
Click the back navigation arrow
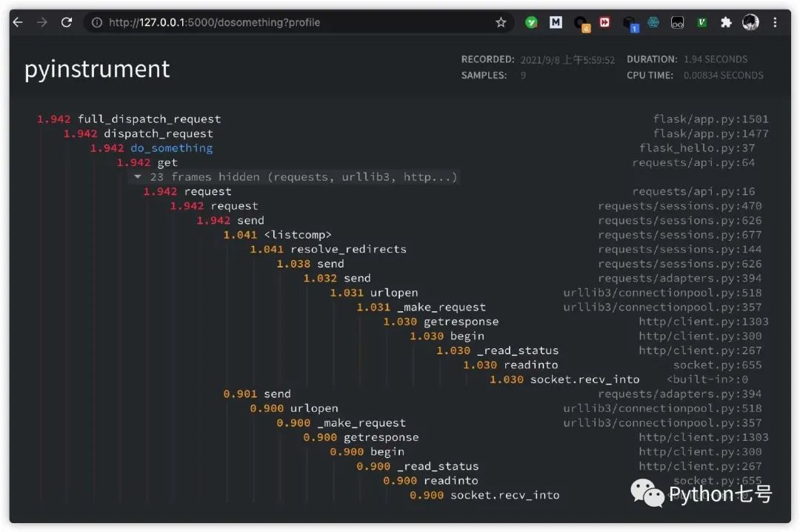[18, 22]
